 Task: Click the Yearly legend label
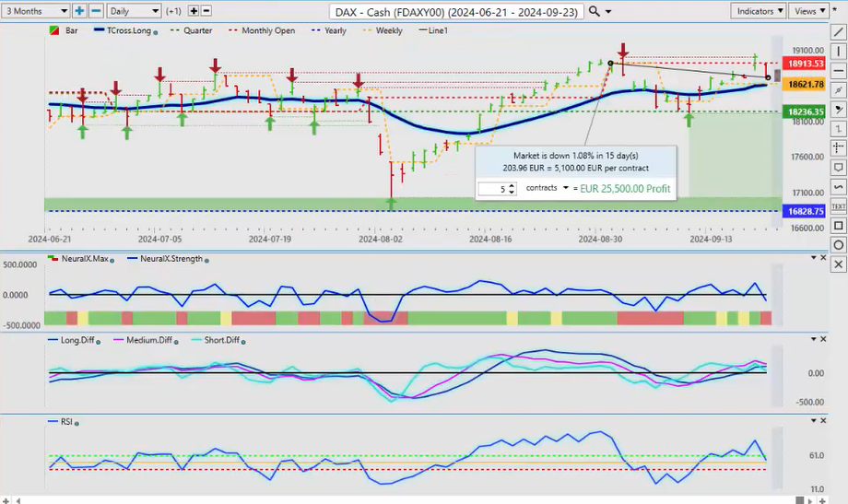[x=336, y=30]
